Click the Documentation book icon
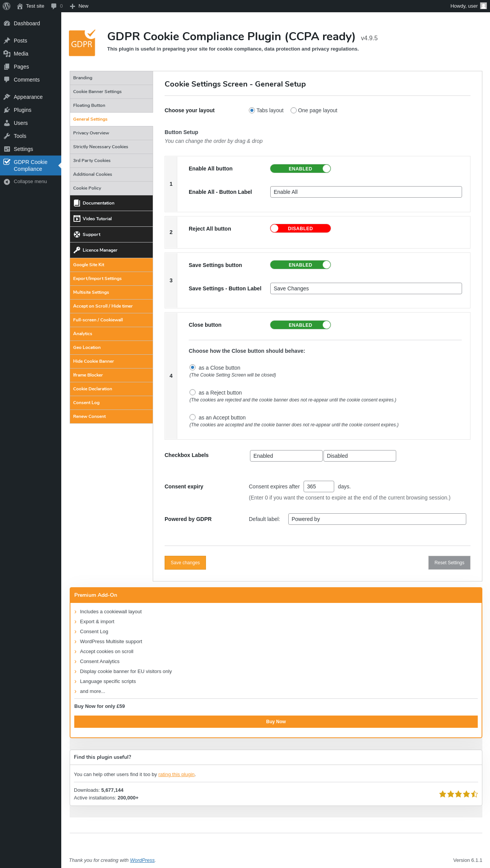Screen dimensions: 490x868 click(x=77, y=203)
